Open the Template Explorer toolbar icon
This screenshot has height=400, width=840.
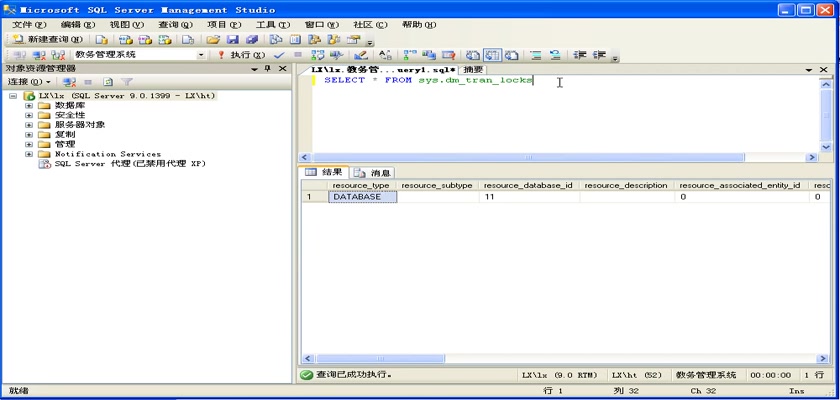point(334,40)
